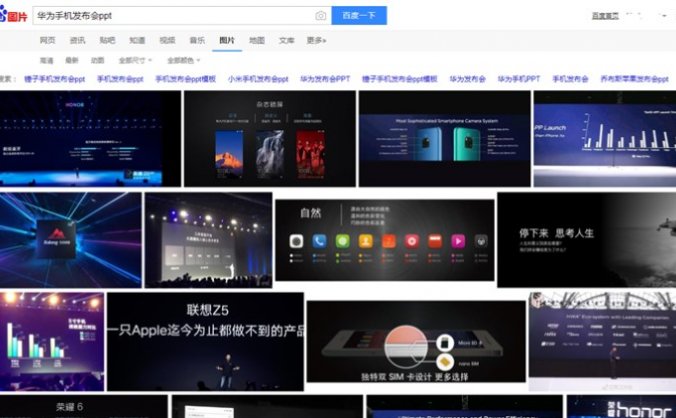Switch to the 贴吧 tab
The width and height of the screenshot is (676, 418).
point(107,40)
